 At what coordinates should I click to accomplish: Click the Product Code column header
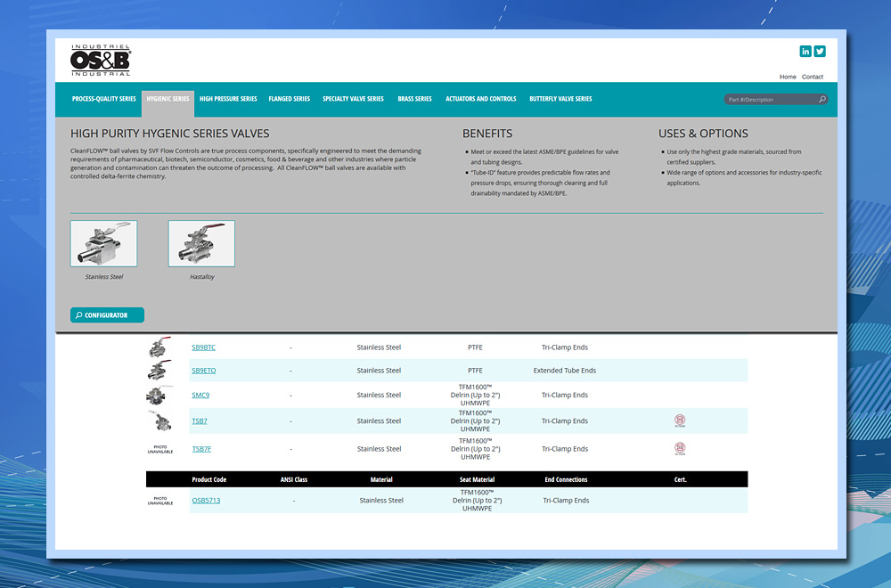(x=209, y=479)
